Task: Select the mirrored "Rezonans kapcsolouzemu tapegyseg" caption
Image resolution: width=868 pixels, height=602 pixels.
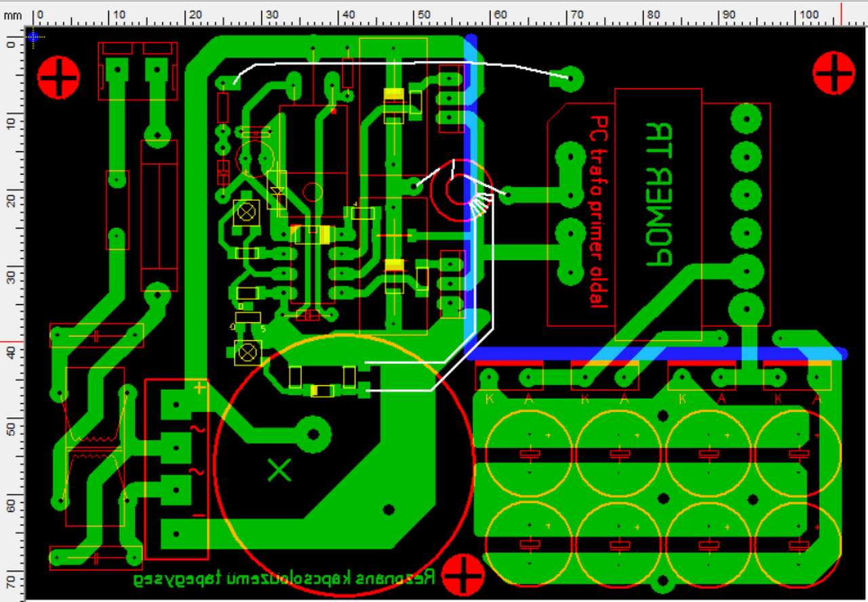Action: coord(283,578)
